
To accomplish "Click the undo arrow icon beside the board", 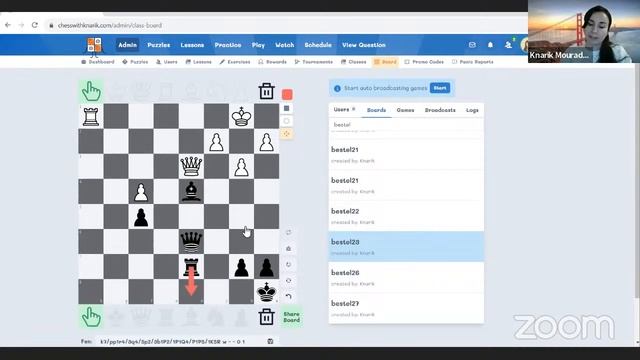I will click(x=289, y=296).
